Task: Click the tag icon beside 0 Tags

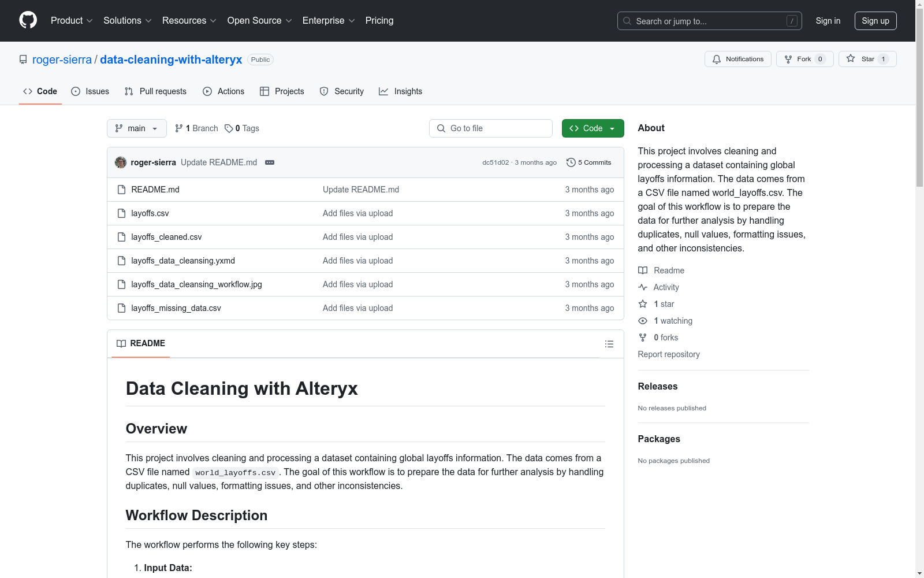Action: [229, 128]
